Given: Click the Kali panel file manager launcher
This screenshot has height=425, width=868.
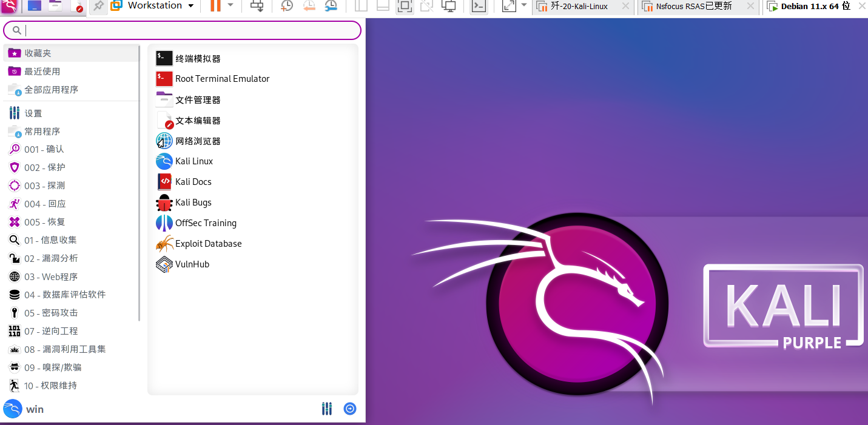Looking at the screenshot, I should click(x=55, y=6).
